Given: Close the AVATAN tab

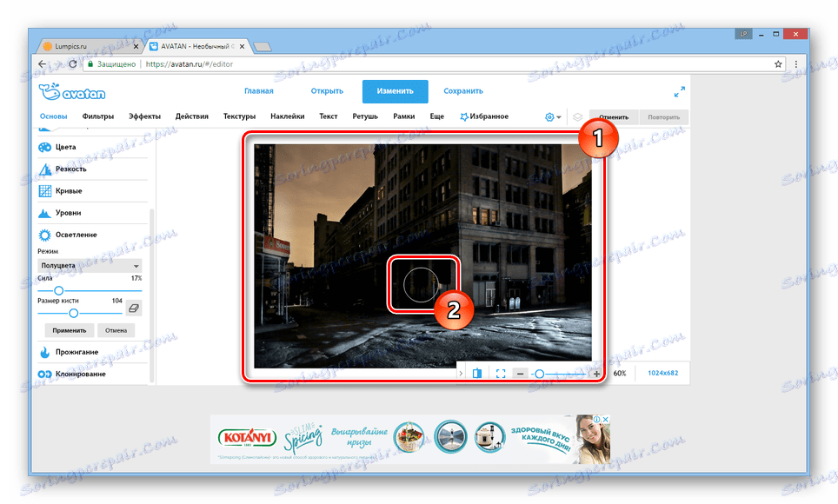Looking at the screenshot, I should pos(243,47).
